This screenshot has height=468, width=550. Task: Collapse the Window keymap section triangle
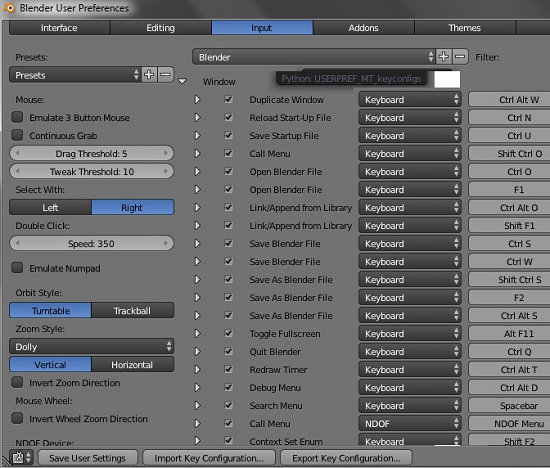pos(182,81)
